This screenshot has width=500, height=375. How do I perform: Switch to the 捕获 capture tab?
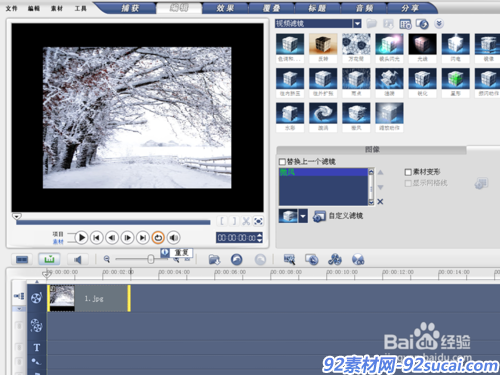pos(130,8)
